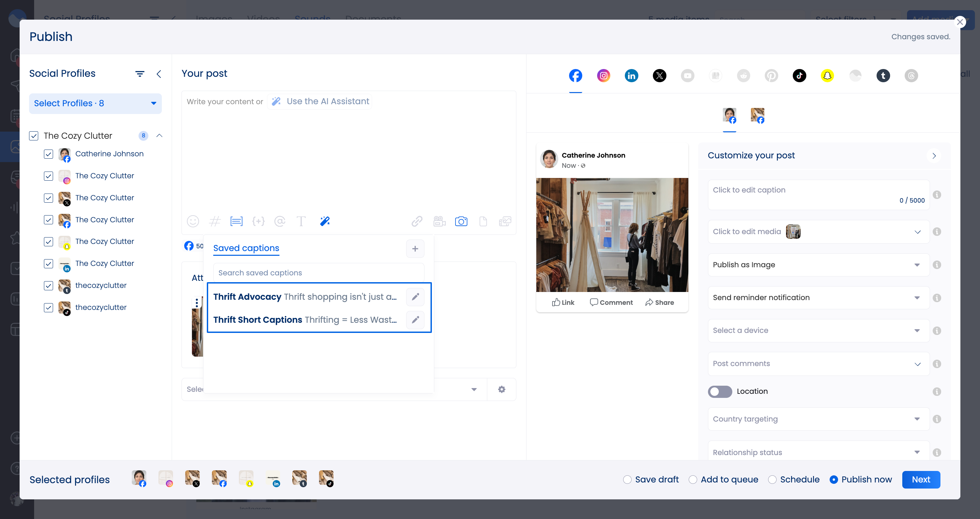Image resolution: width=980 pixels, height=519 pixels.
Task: Enable the Location toggle
Action: point(720,391)
